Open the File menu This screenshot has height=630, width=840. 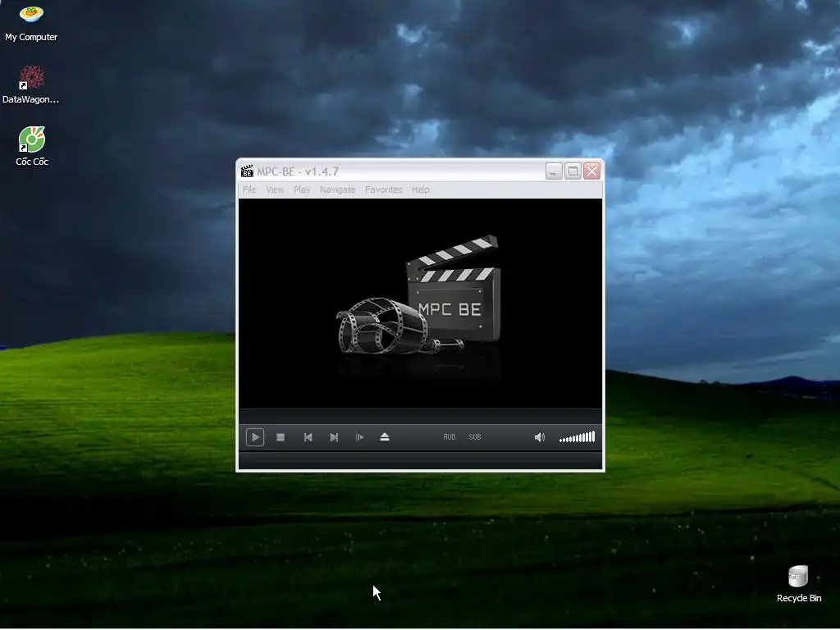click(x=249, y=189)
